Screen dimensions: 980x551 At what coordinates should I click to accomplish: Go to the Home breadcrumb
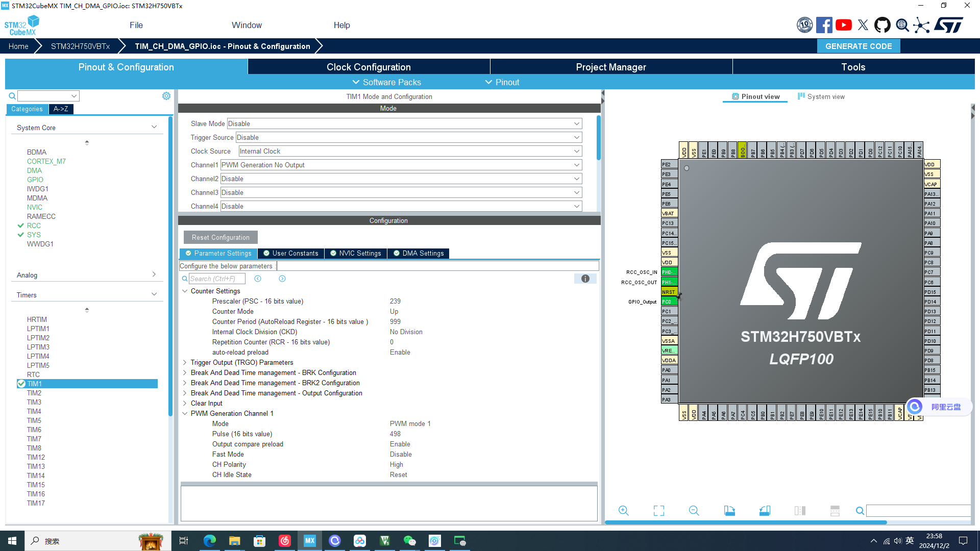point(18,46)
